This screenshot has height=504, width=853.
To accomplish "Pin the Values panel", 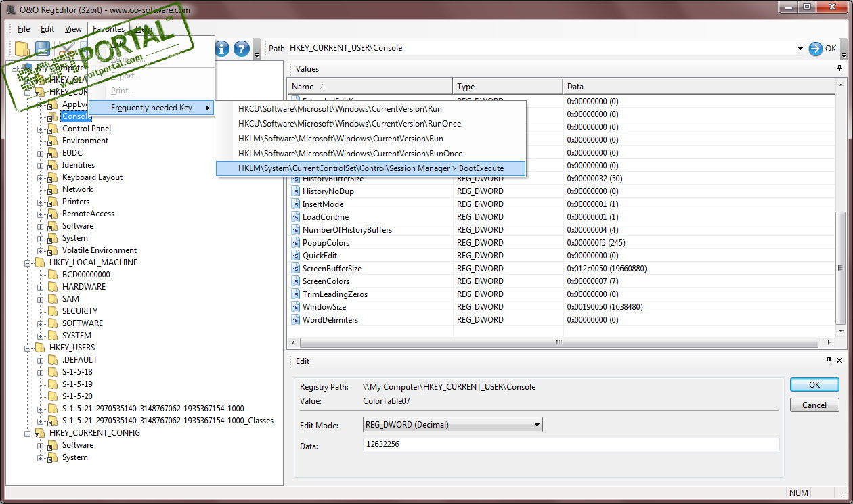I will (840, 68).
